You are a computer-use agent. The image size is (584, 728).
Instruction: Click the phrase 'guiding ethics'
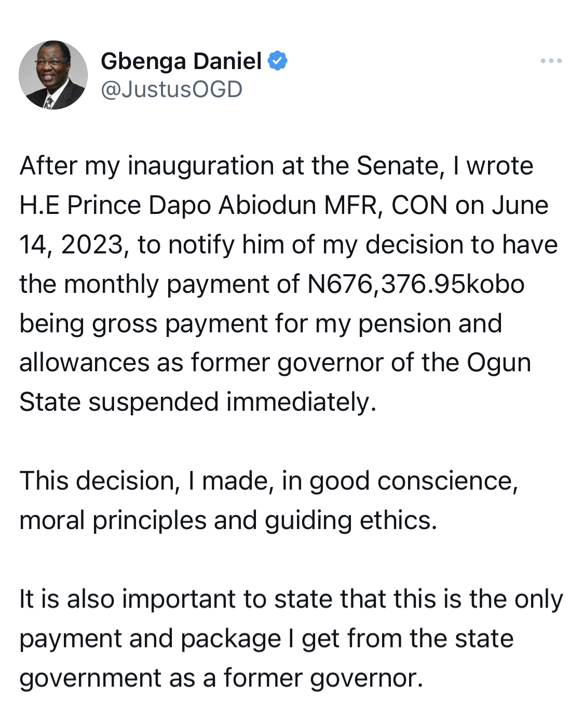[351, 521]
